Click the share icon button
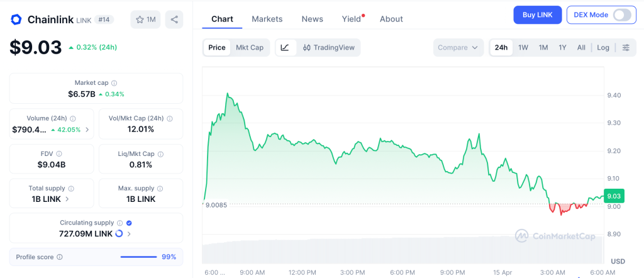 (x=174, y=19)
